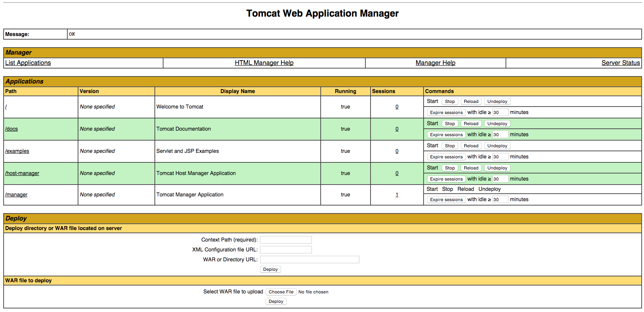View the Server Status link
644x312 pixels.
[x=621, y=63]
